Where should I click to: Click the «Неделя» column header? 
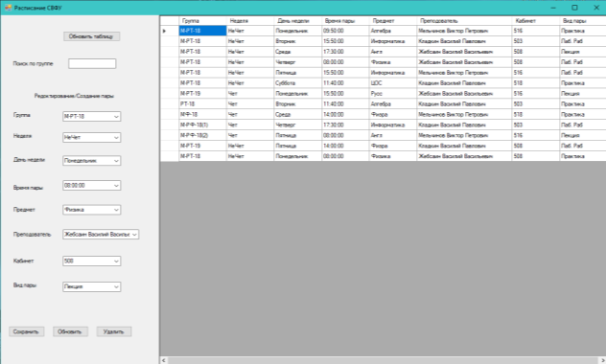pyautogui.click(x=250, y=21)
